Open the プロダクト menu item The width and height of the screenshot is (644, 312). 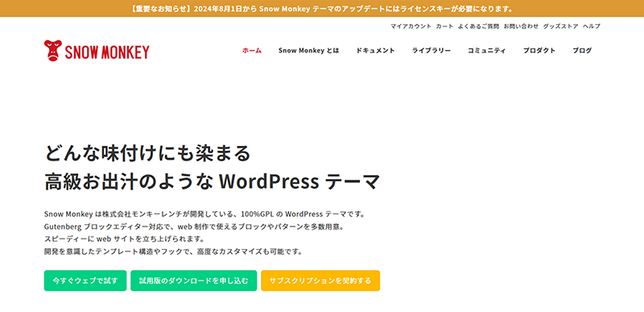pos(539,51)
